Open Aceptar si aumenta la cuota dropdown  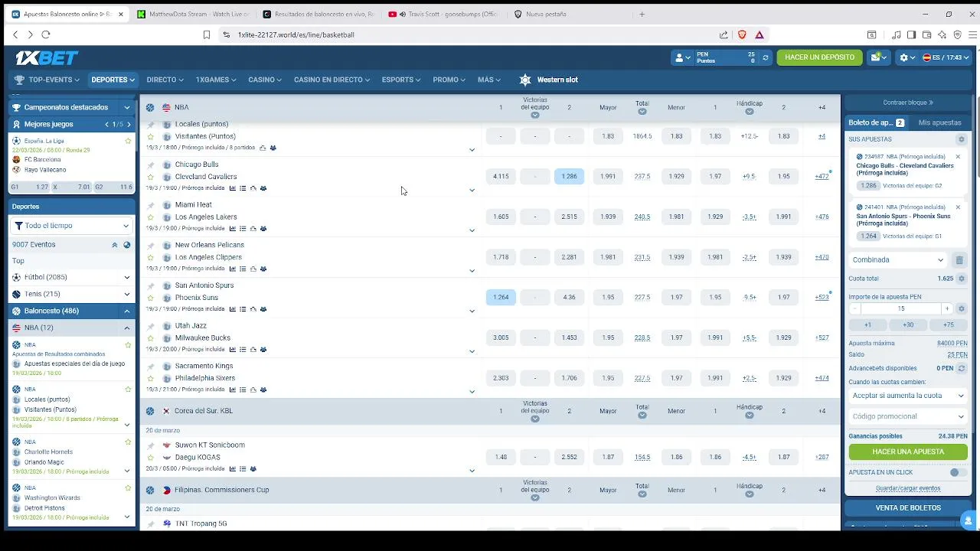click(907, 396)
